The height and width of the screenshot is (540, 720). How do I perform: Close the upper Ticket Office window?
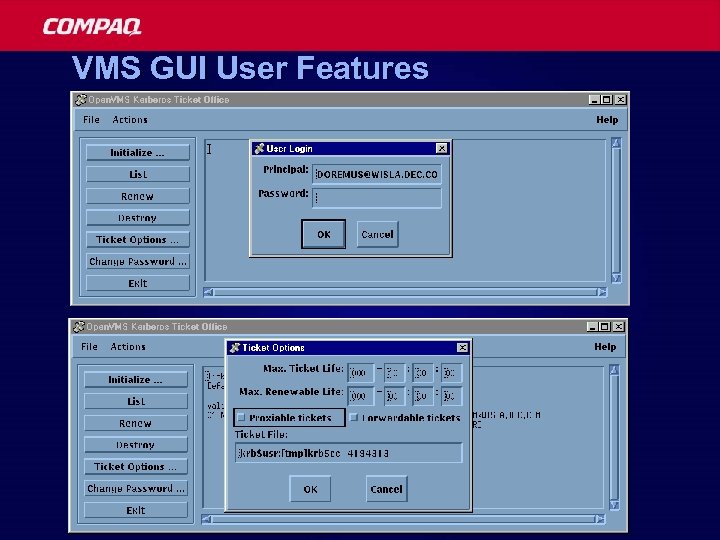(620, 100)
